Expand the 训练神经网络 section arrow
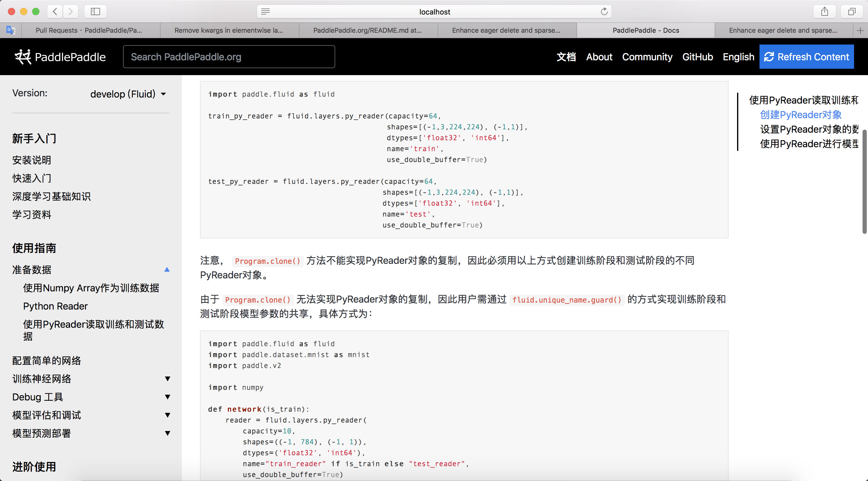The image size is (868, 481). tap(168, 379)
